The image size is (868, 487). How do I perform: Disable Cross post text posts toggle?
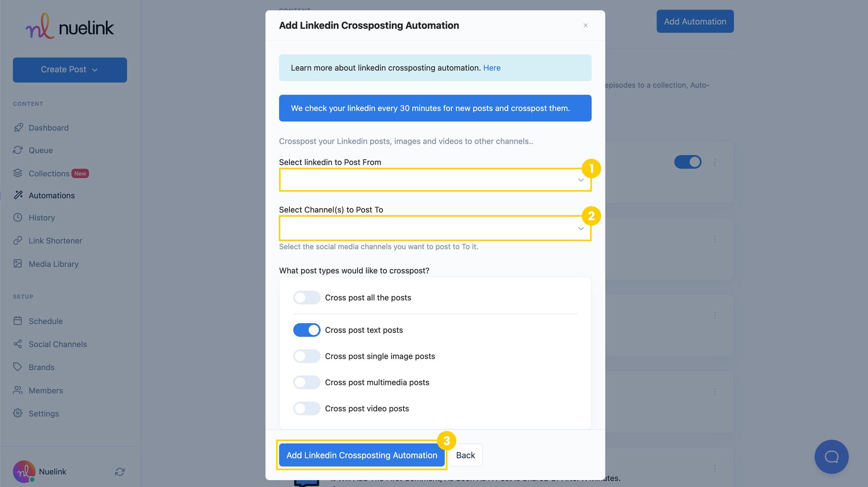coord(306,330)
